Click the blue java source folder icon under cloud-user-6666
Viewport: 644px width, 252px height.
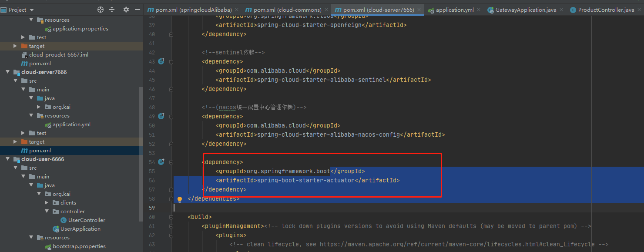[x=40, y=185]
